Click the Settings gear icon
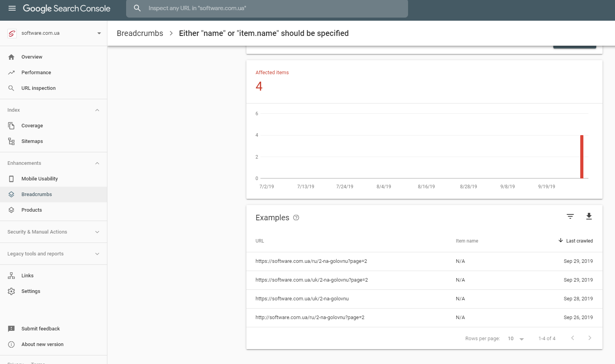The width and height of the screenshot is (615, 364). pos(11,291)
